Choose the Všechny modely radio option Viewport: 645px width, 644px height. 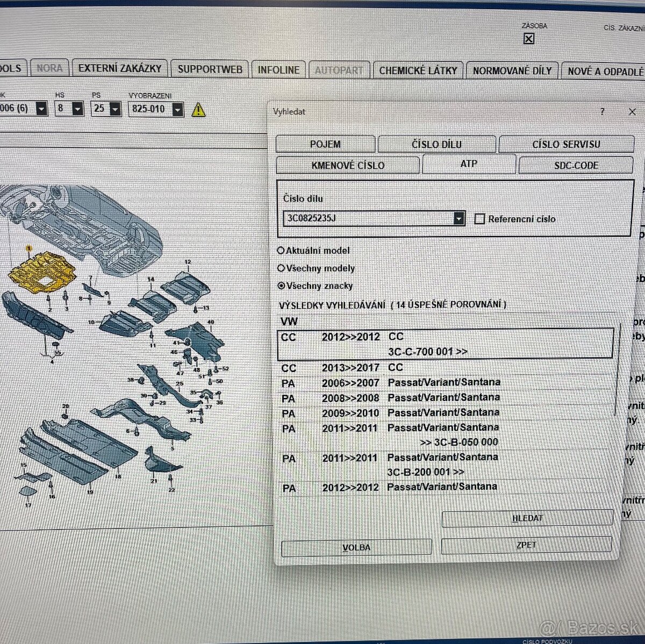click(281, 268)
